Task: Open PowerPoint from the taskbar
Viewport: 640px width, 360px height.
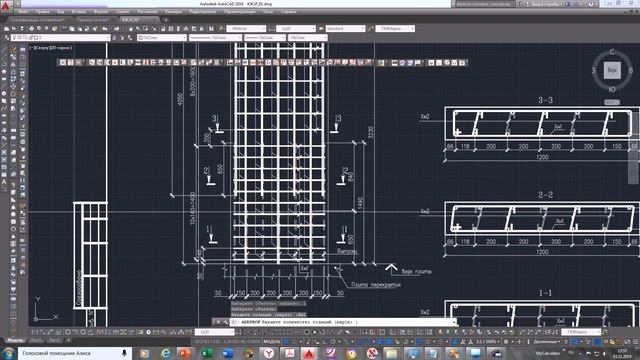Action: (x=186, y=353)
